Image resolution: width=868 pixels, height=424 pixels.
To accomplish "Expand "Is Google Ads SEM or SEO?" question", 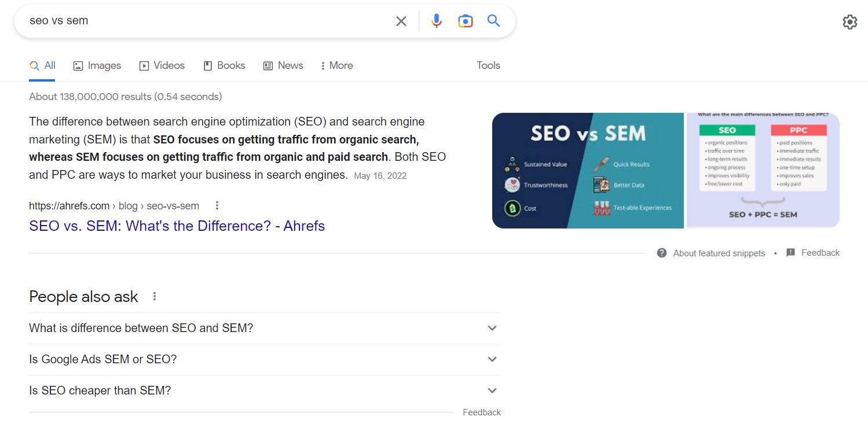I will (x=492, y=359).
